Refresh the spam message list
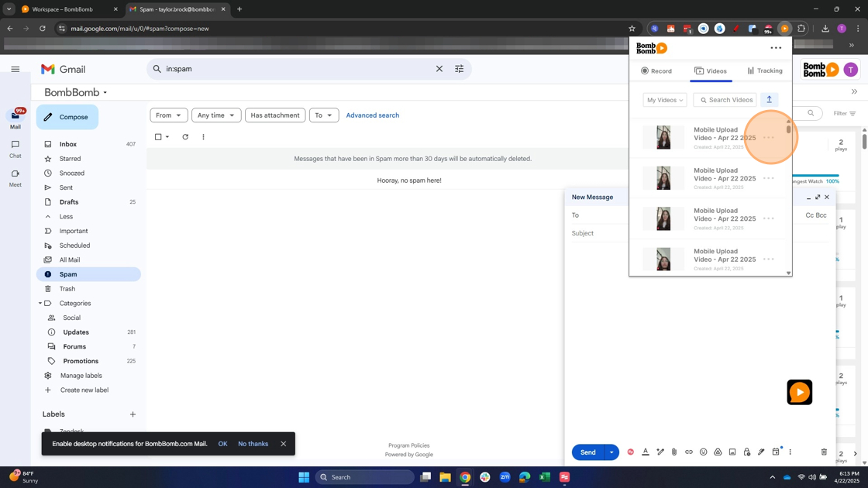This screenshot has height=488, width=868. (185, 136)
